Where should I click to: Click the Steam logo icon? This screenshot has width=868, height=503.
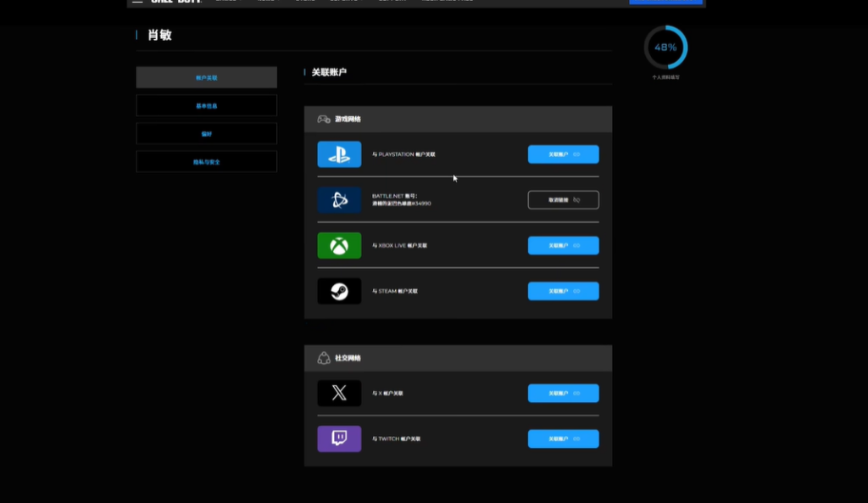[339, 291]
